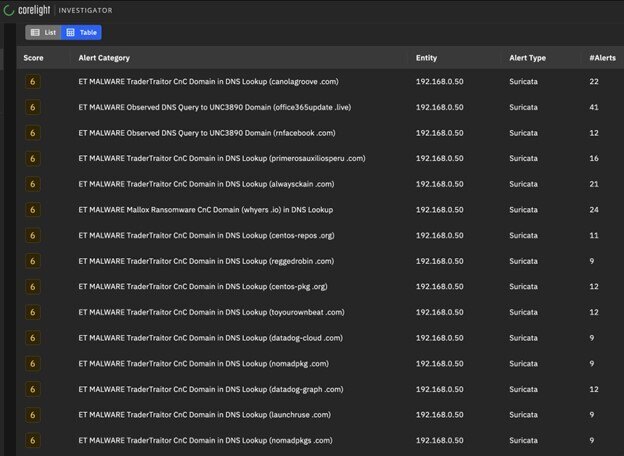Viewport: 624px width, 456px height.
Task: Click score badge for centos-repos .org alert
Action: (x=33, y=235)
